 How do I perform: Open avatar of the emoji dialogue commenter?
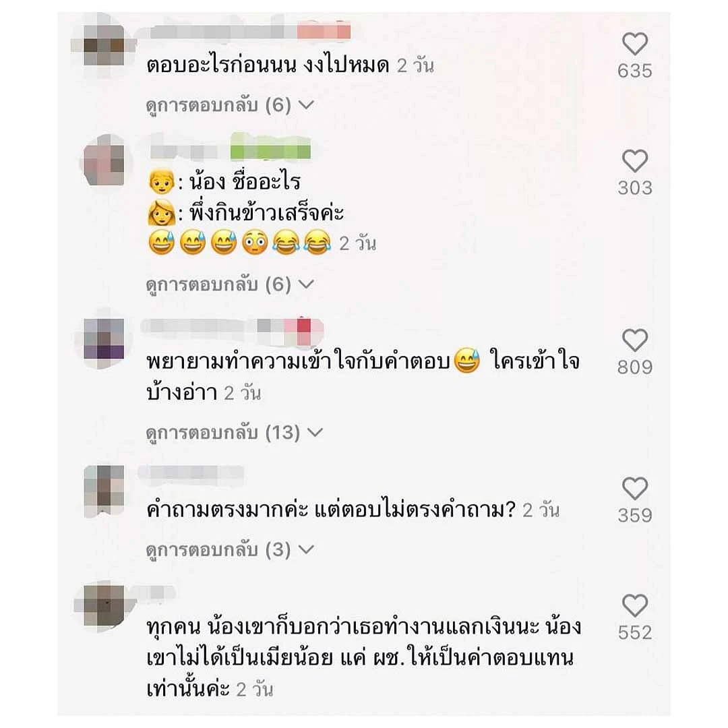(x=104, y=160)
